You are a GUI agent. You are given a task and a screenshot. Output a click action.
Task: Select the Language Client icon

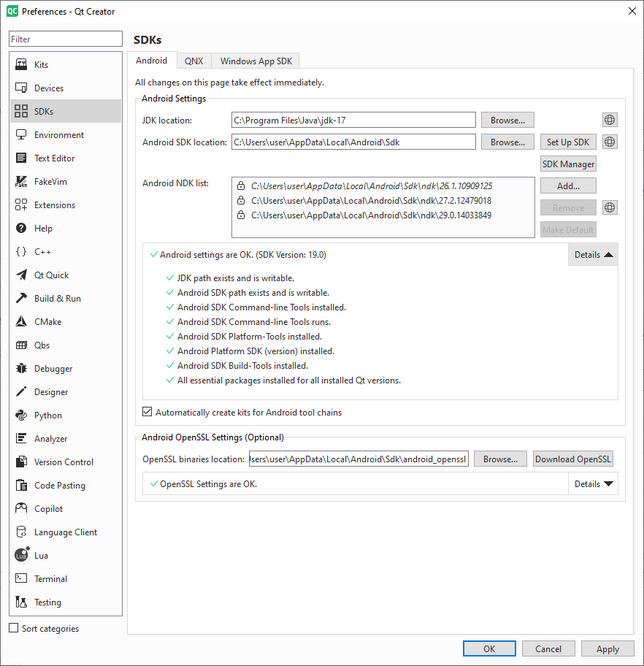[x=21, y=532]
